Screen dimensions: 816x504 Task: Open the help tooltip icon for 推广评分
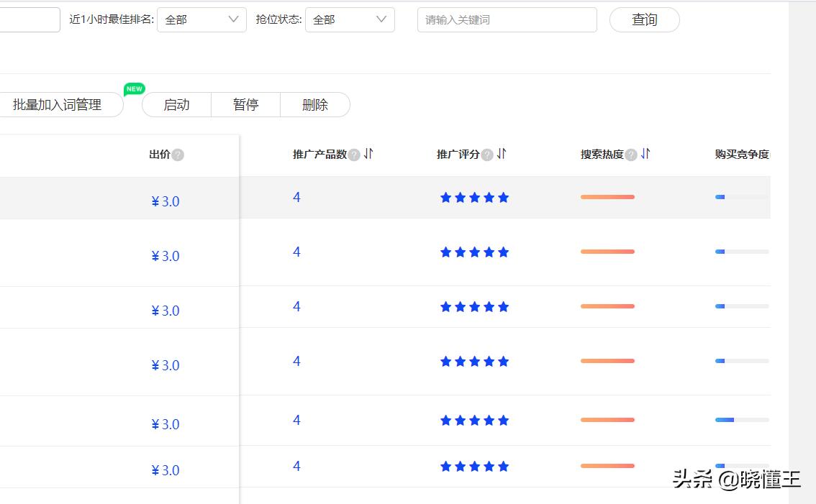[488, 154]
